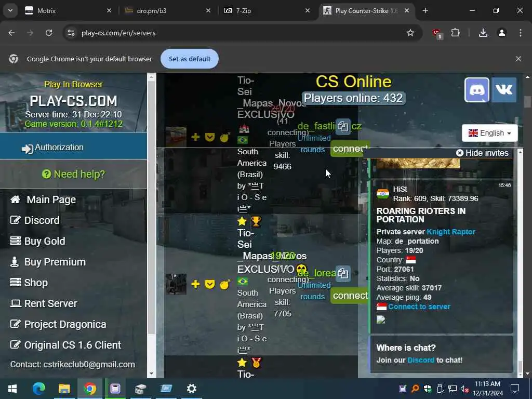
Task: Click the medal icon near page bottom
Action: 256,363
